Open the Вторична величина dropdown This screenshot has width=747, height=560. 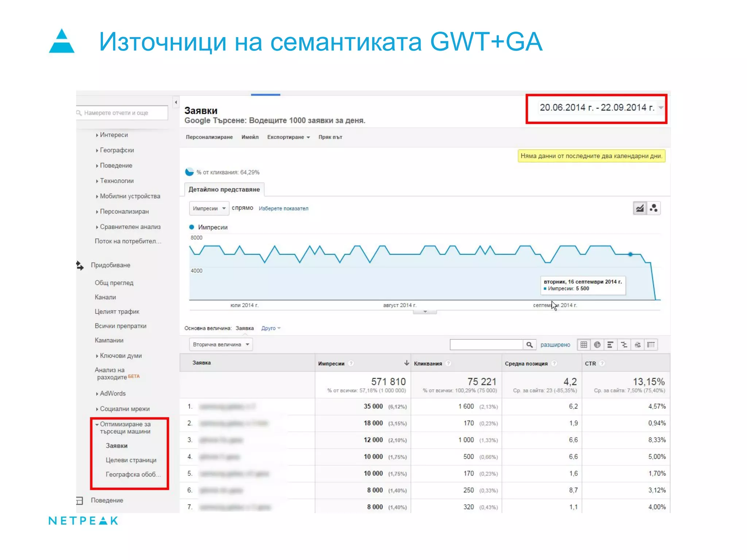pyautogui.click(x=221, y=345)
